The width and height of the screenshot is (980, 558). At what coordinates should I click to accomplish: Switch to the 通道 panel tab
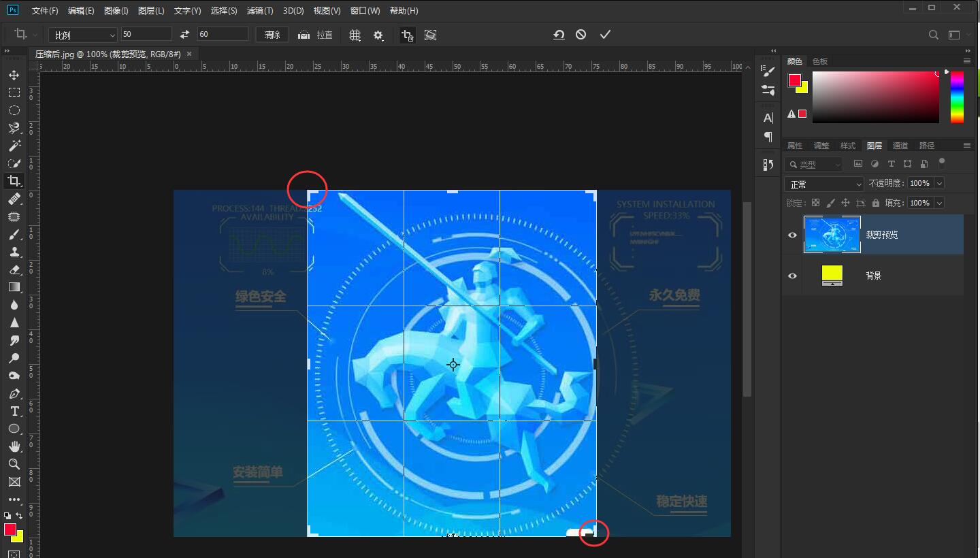coord(900,145)
